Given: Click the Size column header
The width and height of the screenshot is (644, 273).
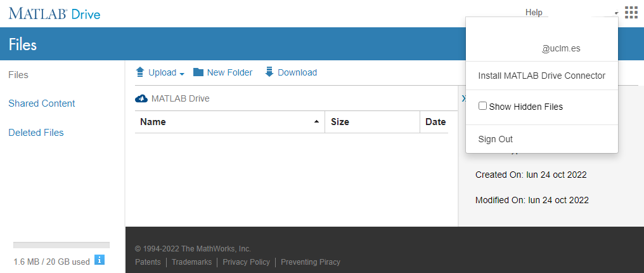Looking at the screenshot, I should 340,122.
